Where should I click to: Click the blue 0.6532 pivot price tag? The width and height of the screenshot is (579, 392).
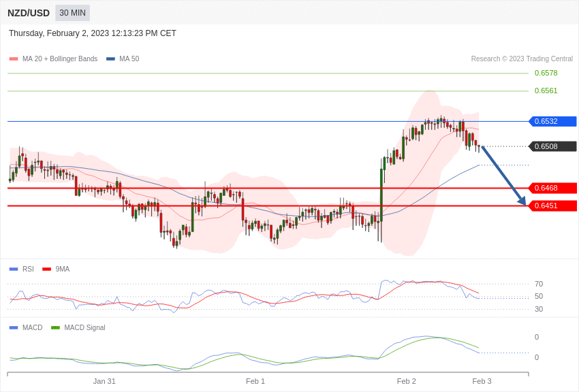click(x=553, y=121)
